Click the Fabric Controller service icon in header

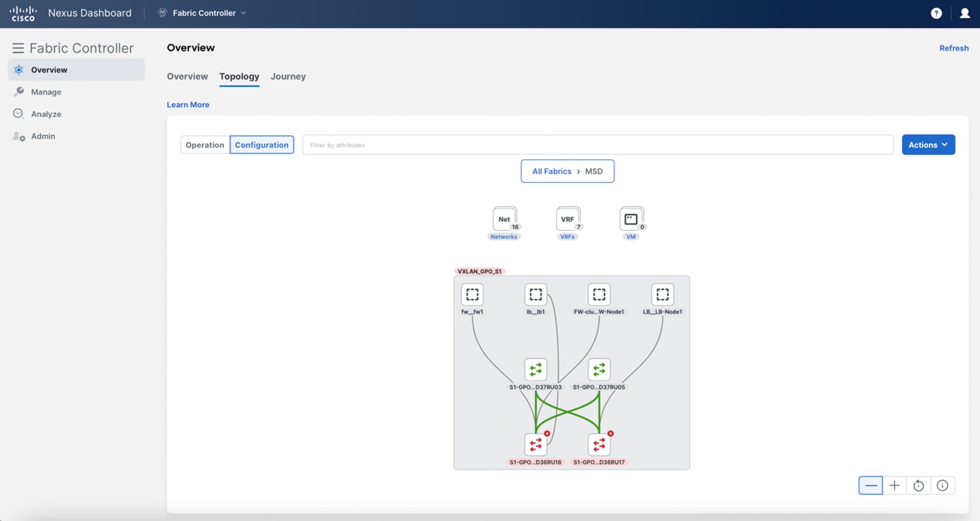coord(162,13)
